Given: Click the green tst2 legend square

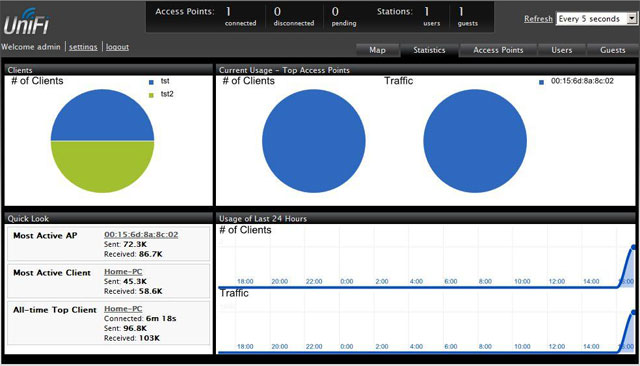Looking at the screenshot, I should click(151, 95).
